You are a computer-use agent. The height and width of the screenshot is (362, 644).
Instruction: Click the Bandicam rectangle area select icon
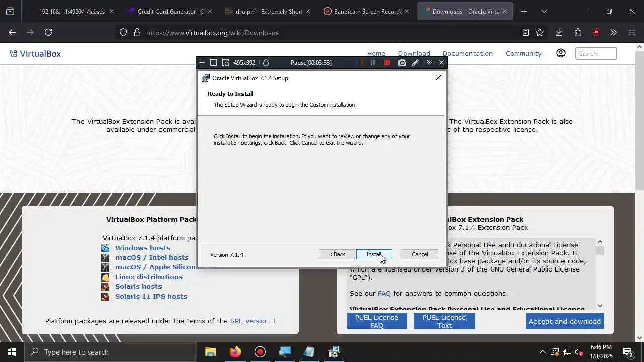pos(213,63)
